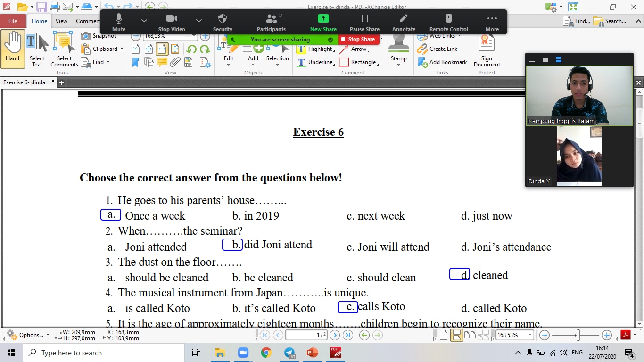This screenshot has height=362, width=644.
Task: Click the Annotate pencil in Zoom toolbar
Action: (x=404, y=22)
